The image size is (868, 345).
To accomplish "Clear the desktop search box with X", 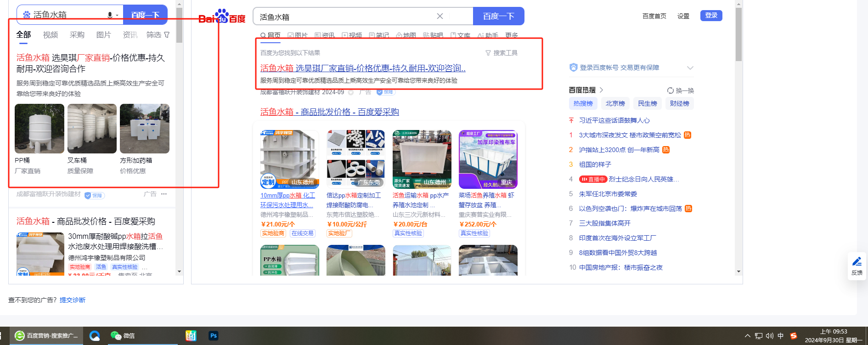I will point(440,16).
